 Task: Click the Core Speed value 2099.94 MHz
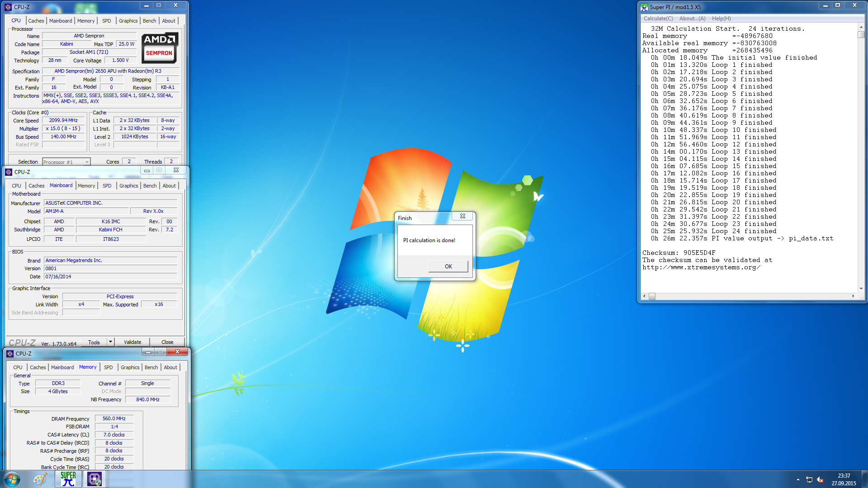[x=63, y=120]
